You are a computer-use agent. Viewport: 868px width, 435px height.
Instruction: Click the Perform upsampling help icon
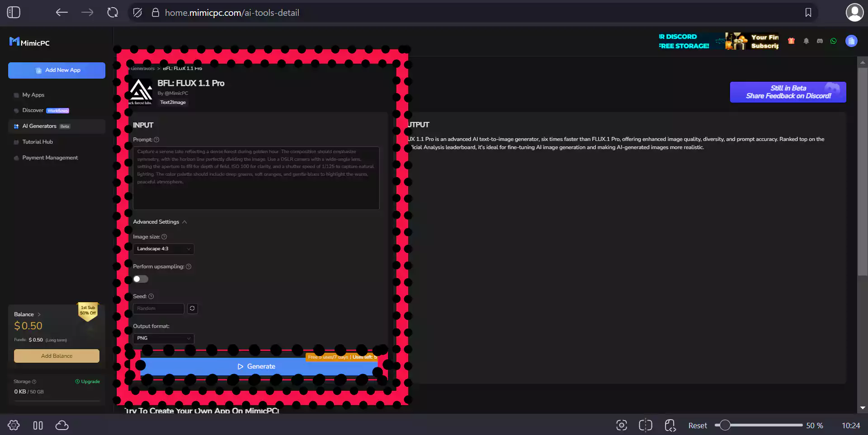189,267
